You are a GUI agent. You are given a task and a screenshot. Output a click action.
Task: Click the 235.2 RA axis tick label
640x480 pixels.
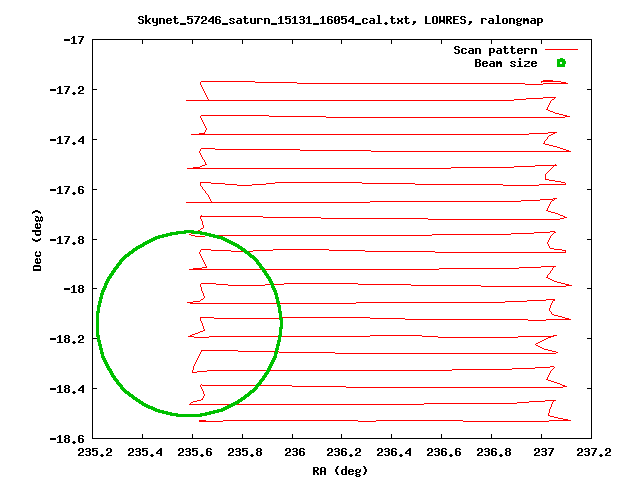tap(95, 452)
